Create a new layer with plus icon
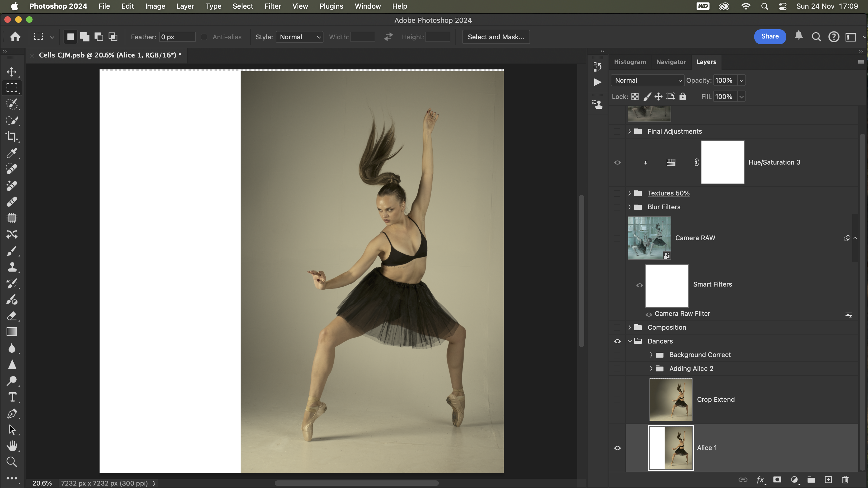 coord(828,480)
